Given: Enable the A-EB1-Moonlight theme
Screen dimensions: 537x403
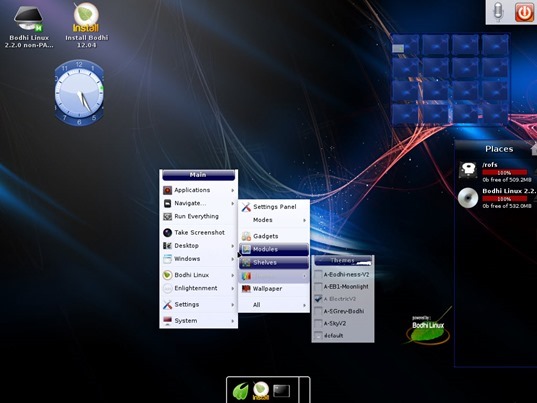Looking at the screenshot, I should 318,287.
